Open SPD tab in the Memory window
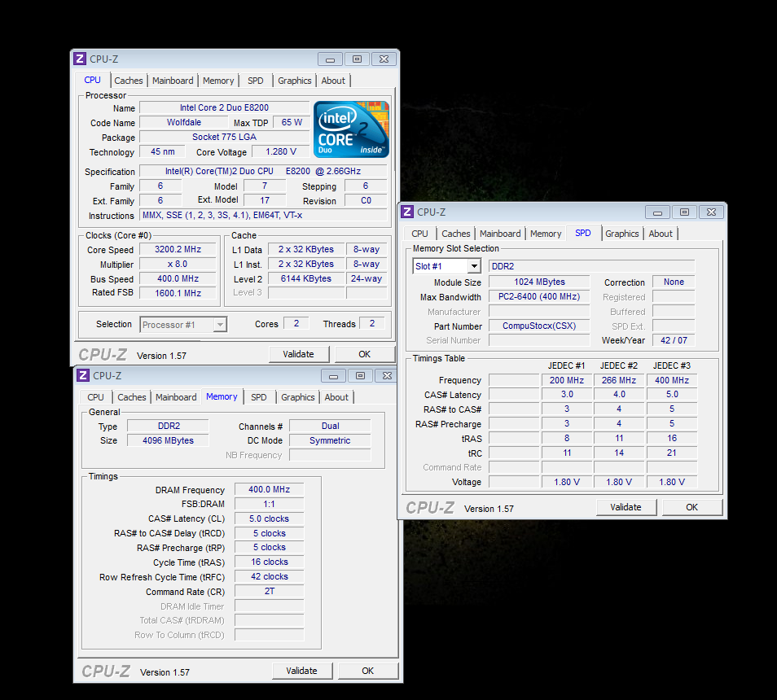 [259, 397]
